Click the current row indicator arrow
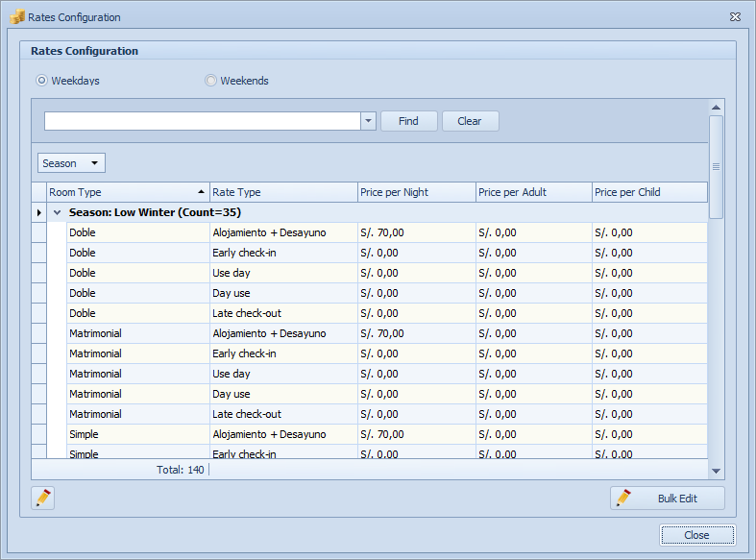This screenshot has width=756, height=560. [39, 212]
